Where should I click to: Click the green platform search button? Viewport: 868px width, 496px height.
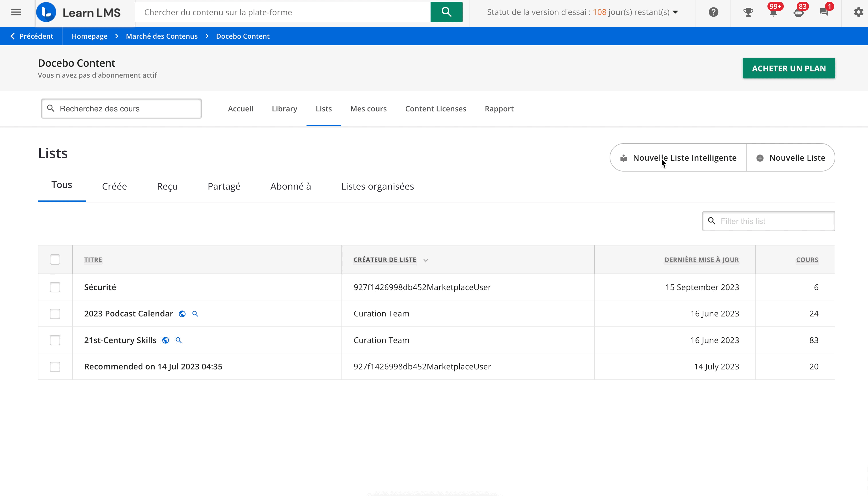(x=446, y=12)
